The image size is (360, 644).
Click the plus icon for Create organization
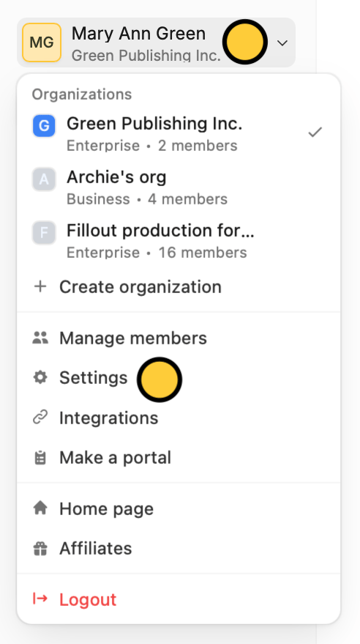pyautogui.click(x=40, y=286)
